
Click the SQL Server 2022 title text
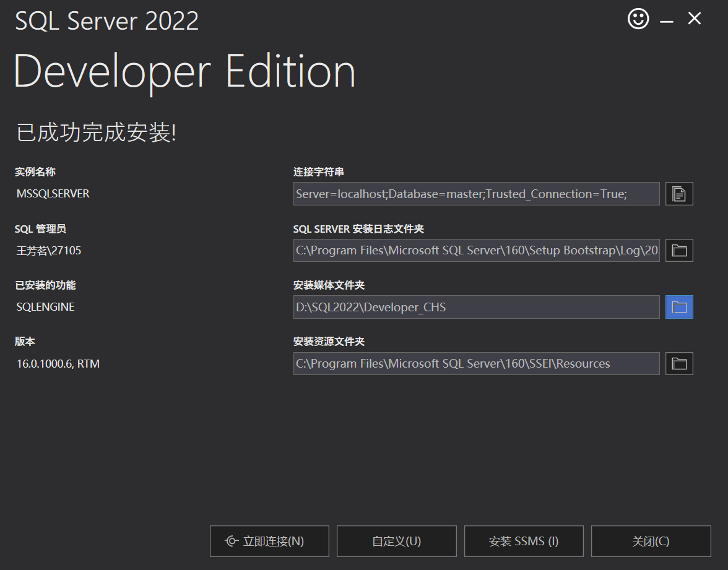point(106,21)
